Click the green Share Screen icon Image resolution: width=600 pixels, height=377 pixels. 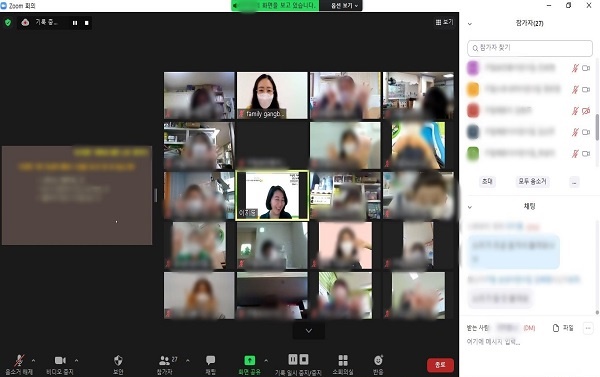(x=249, y=360)
